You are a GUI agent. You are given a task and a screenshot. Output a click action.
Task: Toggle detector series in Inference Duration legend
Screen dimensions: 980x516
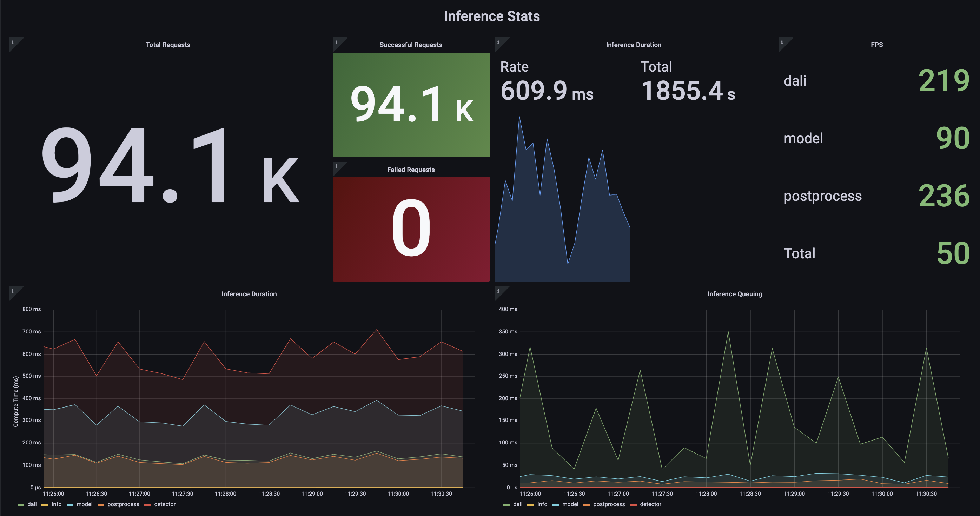164,504
